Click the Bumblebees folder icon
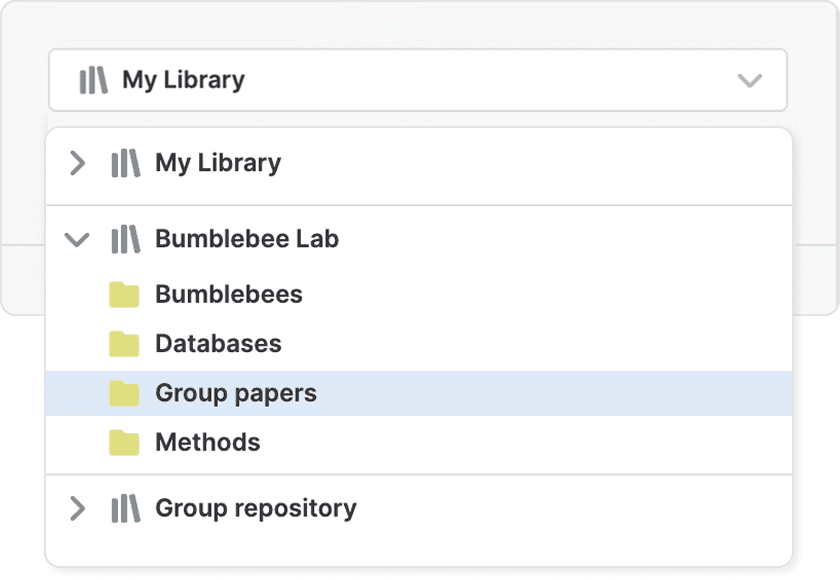This screenshot has width=840, height=580. point(124,294)
